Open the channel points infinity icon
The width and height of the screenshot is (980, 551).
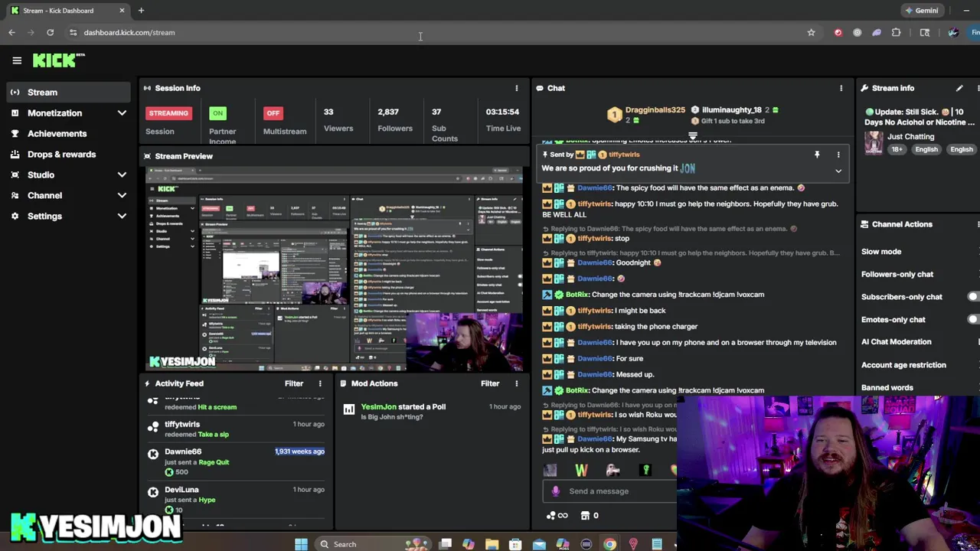[x=557, y=516]
